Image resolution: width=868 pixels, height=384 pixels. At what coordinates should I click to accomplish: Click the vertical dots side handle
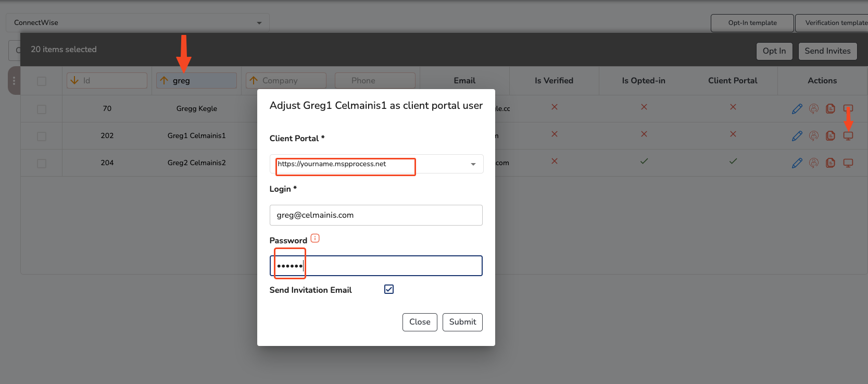(14, 81)
